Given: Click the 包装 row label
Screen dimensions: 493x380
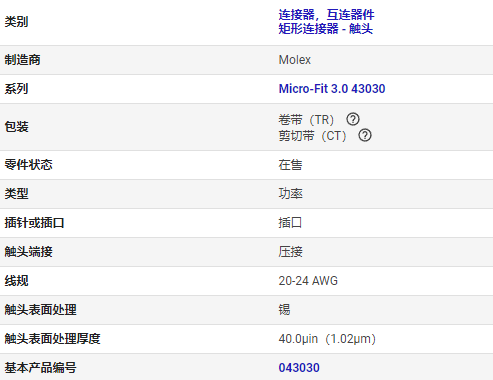Looking at the screenshot, I should tap(16, 127).
